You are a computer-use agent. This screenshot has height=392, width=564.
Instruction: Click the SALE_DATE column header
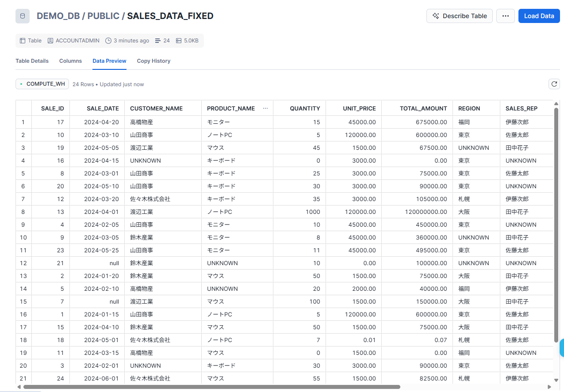tap(97, 108)
